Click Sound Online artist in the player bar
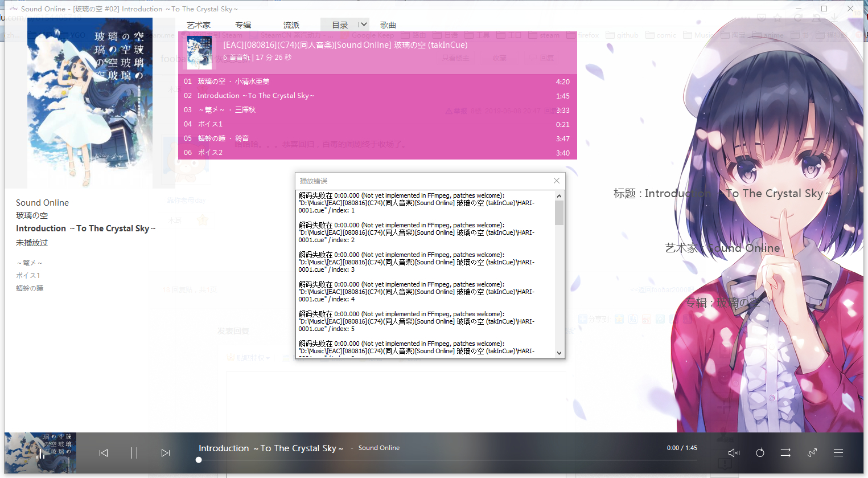 (x=379, y=448)
